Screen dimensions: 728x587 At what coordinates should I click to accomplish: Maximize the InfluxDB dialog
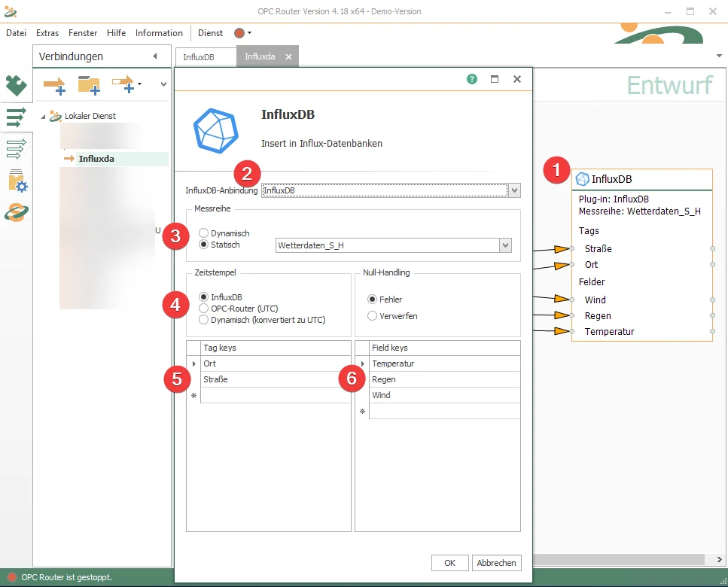click(x=495, y=79)
